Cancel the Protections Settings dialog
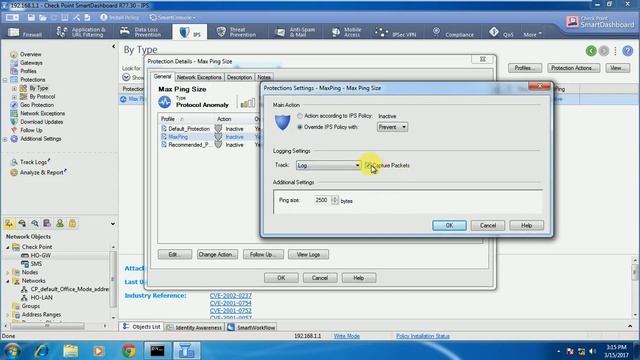The image size is (640, 360). (x=488, y=226)
